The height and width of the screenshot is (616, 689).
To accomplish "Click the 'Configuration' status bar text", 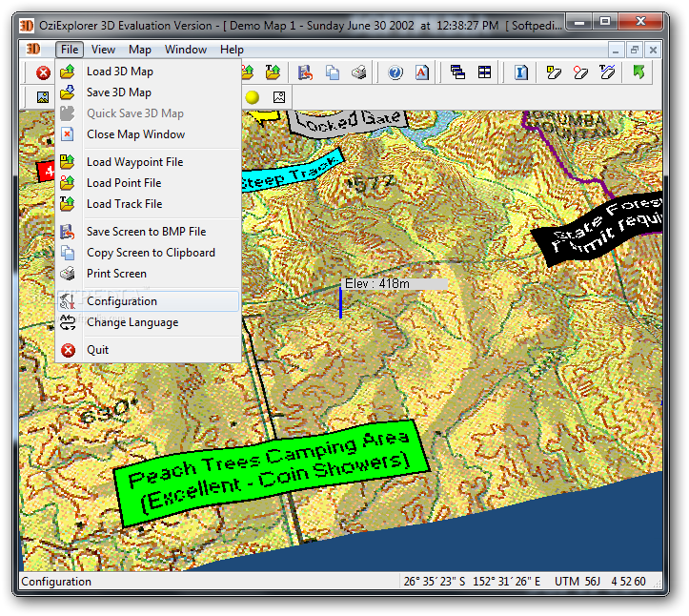I will [56, 582].
